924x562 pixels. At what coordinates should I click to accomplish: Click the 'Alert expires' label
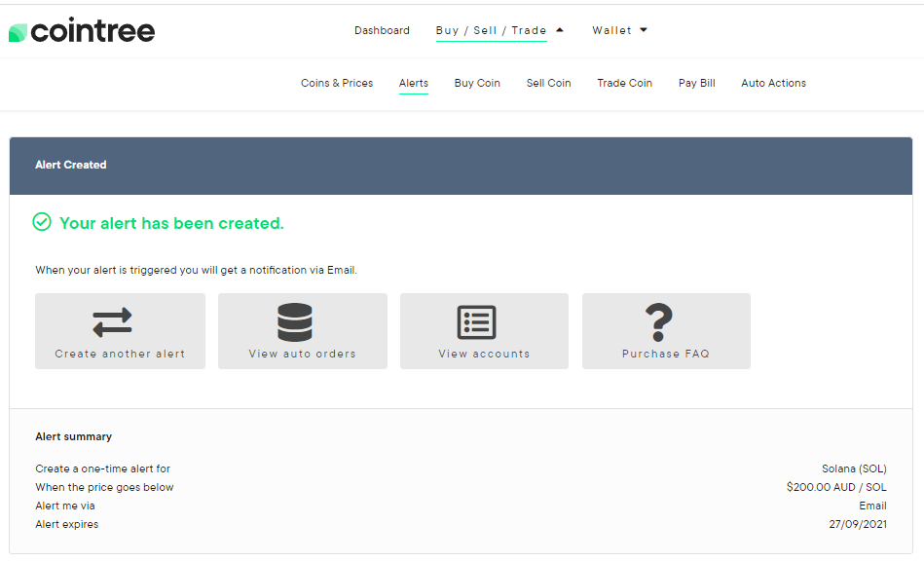66,524
